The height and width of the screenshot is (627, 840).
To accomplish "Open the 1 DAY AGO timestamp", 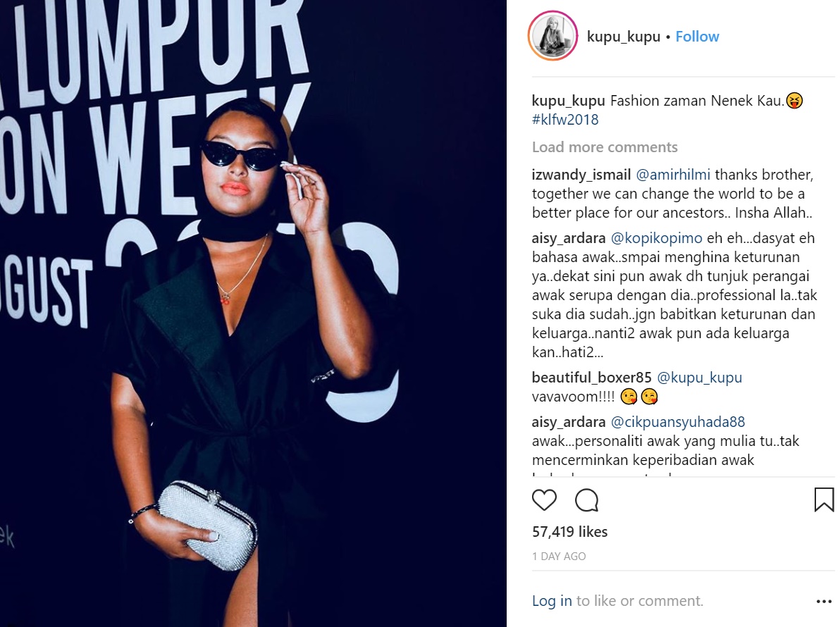I will pos(559,557).
